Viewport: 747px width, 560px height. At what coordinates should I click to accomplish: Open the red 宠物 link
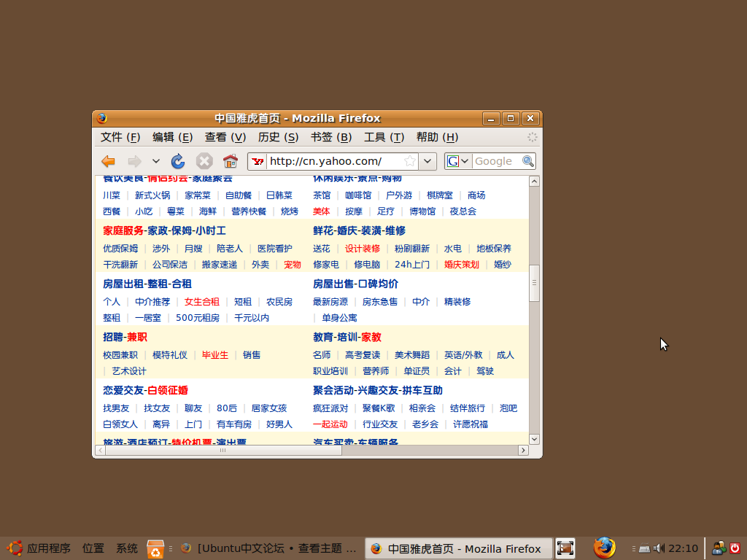click(x=293, y=265)
